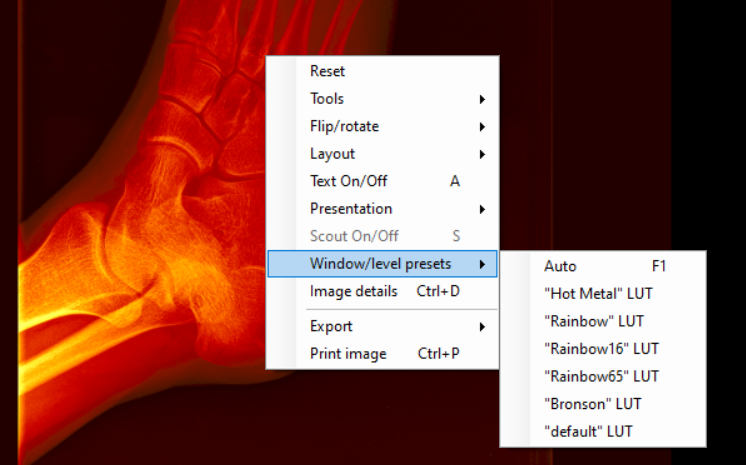
Task: Apply the "Bronson" LUT
Action: [603, 404]
